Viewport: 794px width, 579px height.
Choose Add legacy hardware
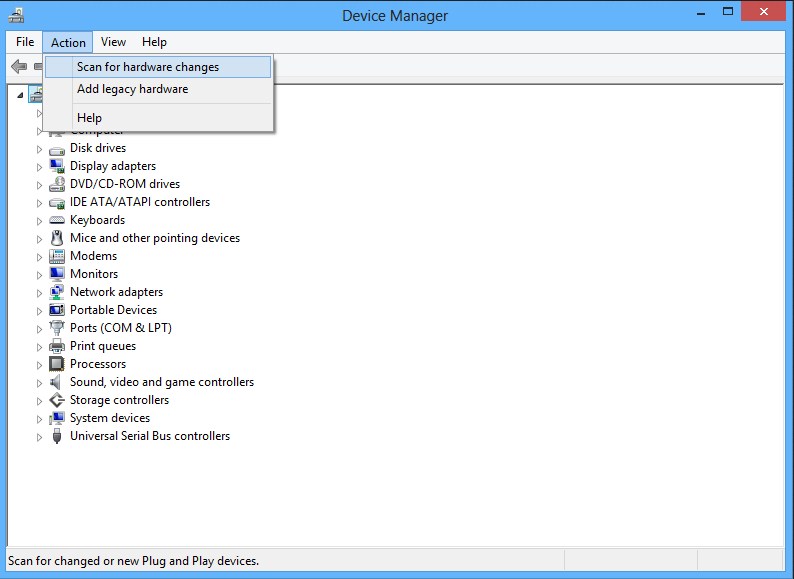click(158, 89)
